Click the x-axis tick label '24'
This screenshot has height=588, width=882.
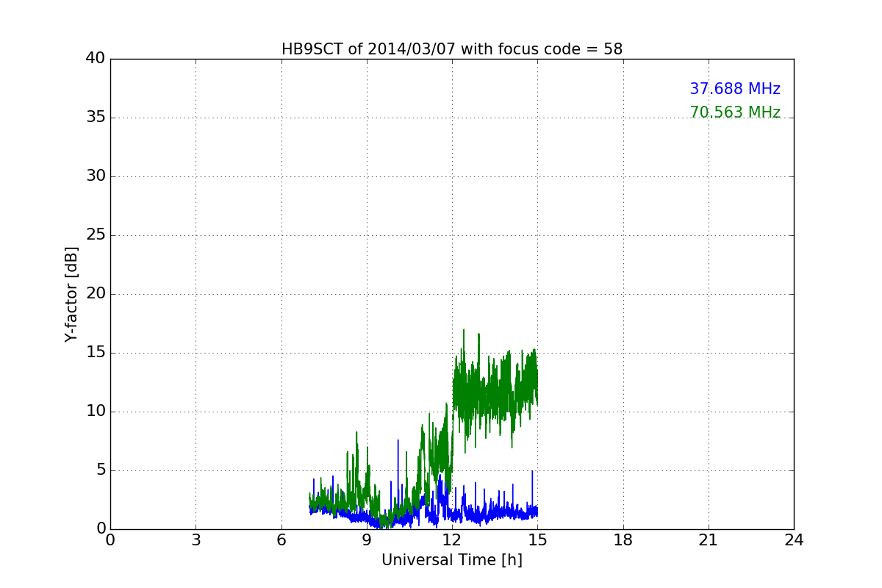[794, 540]
